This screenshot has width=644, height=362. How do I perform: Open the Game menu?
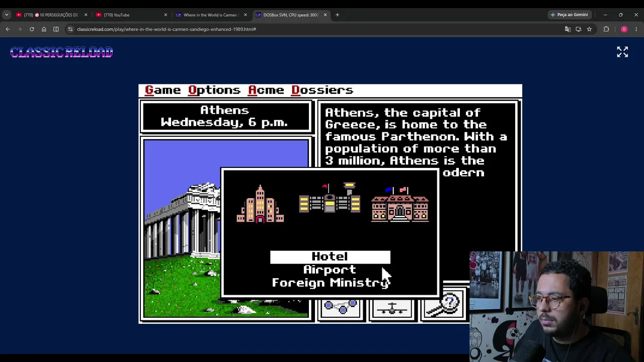163,90
